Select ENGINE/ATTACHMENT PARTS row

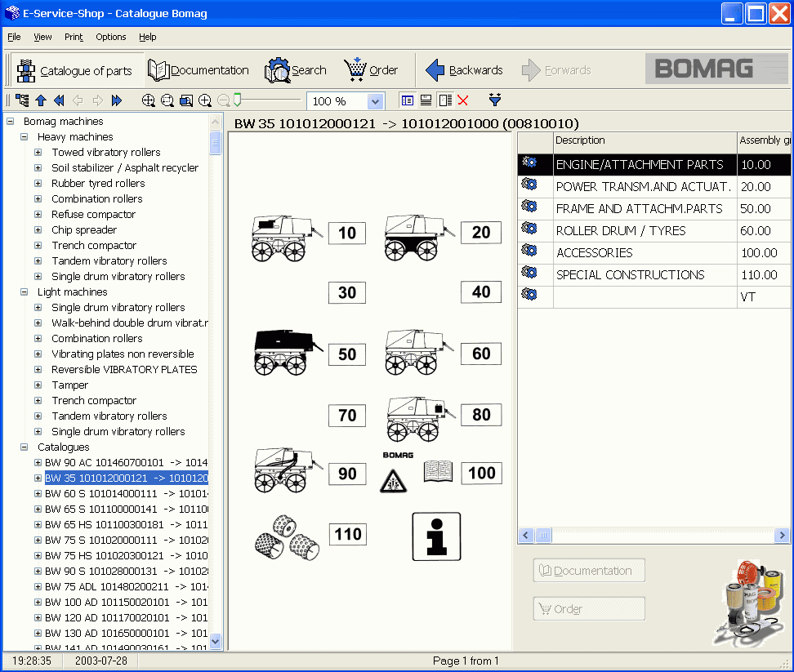tap(654, 164)
